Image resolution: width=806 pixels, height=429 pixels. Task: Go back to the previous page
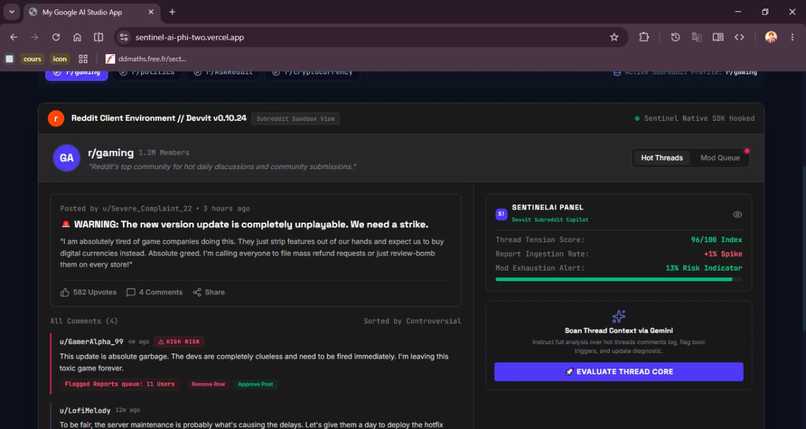(14, 37)
